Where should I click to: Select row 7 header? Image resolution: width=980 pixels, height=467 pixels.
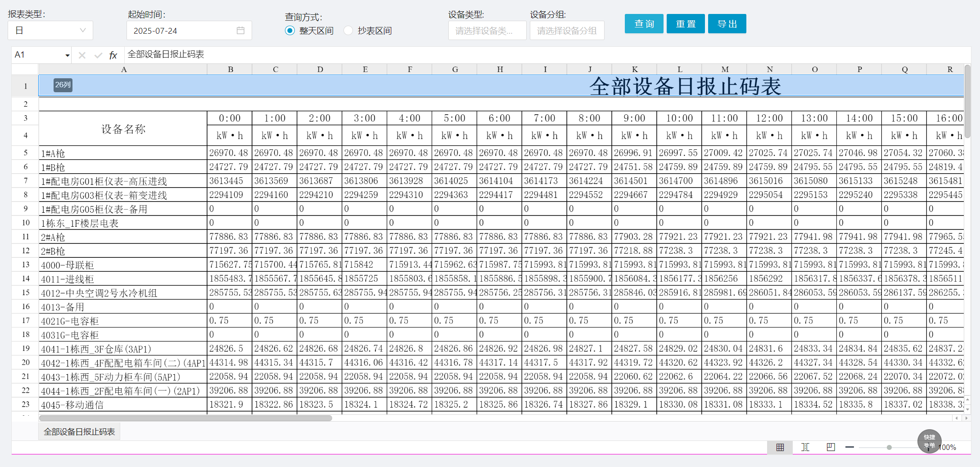pos(25,181)
